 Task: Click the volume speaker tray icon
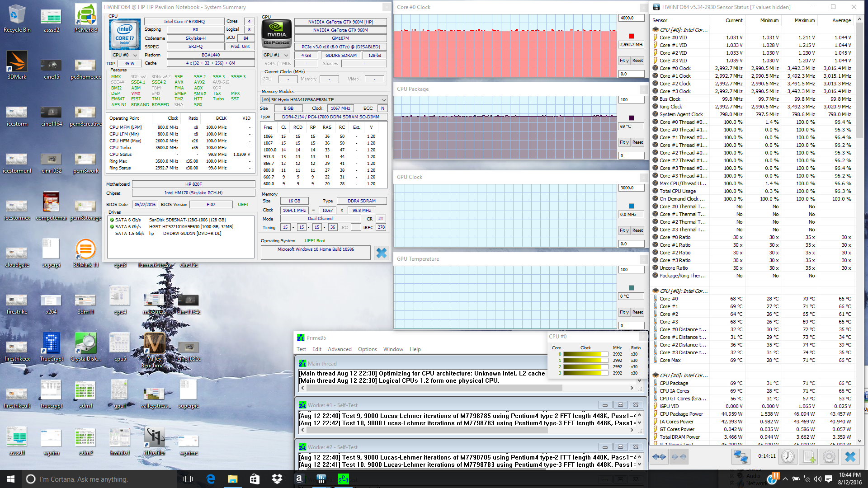click(817, 479)
